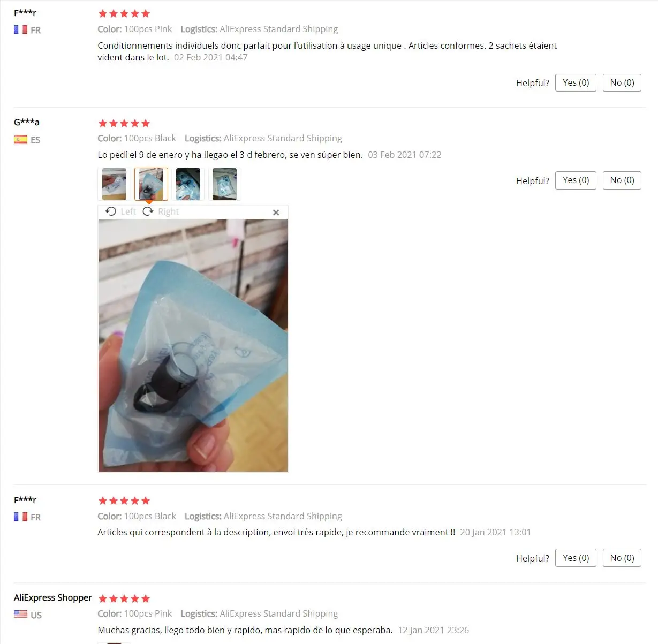This screenshot has height=644, width=658.
Task: Vote No on G***a's review
Action: tap(622, 180)
